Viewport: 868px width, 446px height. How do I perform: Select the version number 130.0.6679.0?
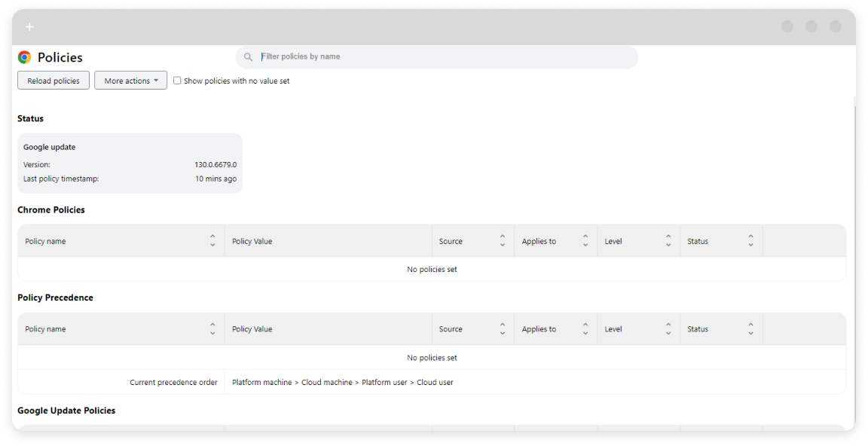click(215, 165)
